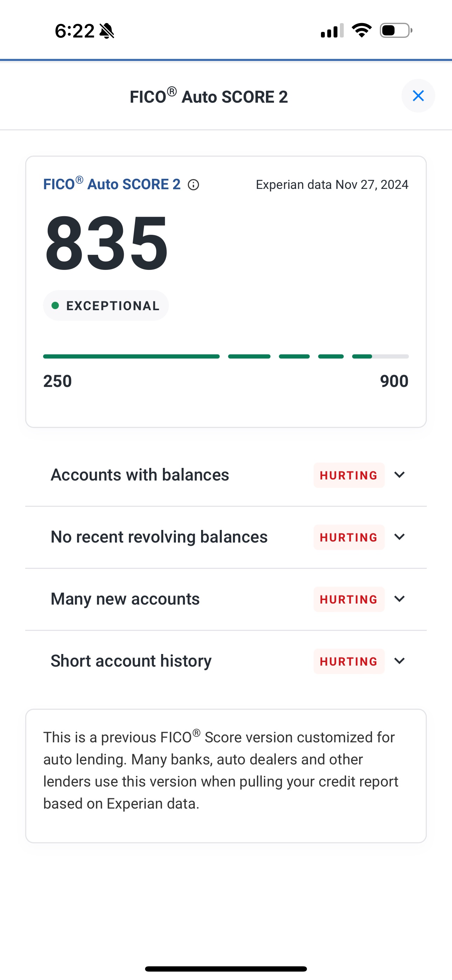
Task: Expand the Many new accounts chevron
Action: tap(399, 599)
